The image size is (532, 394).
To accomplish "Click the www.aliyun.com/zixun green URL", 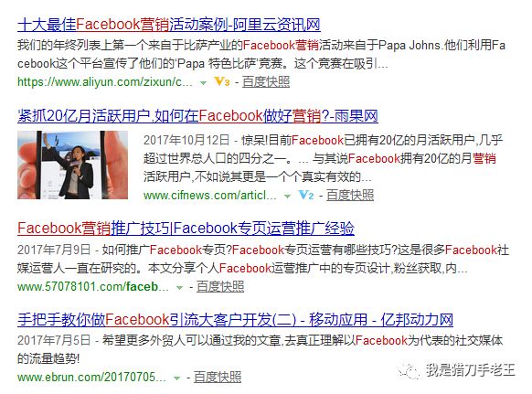I will click(104, 81).
